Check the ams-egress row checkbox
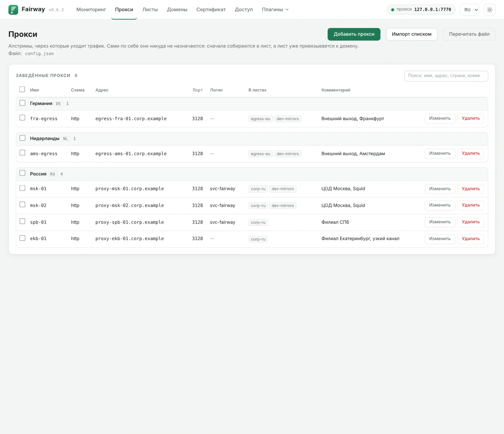The height and width of the screenshot is (434, 504). 22,153
